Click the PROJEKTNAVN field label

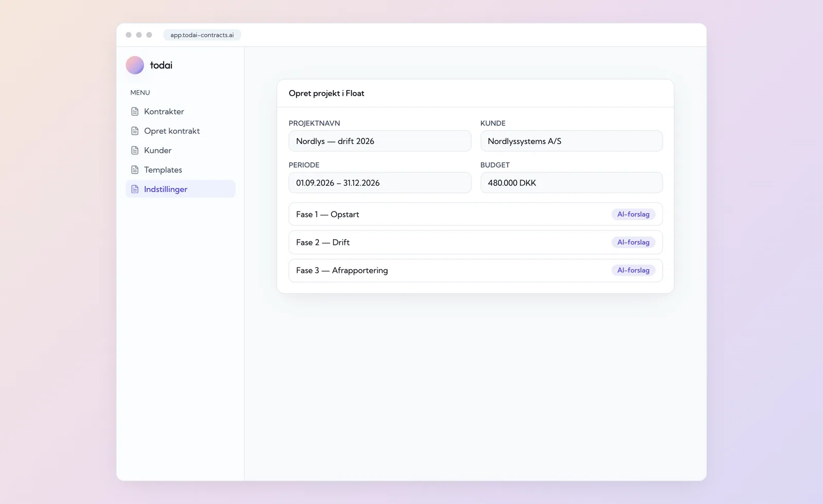[x=314, y=123]
